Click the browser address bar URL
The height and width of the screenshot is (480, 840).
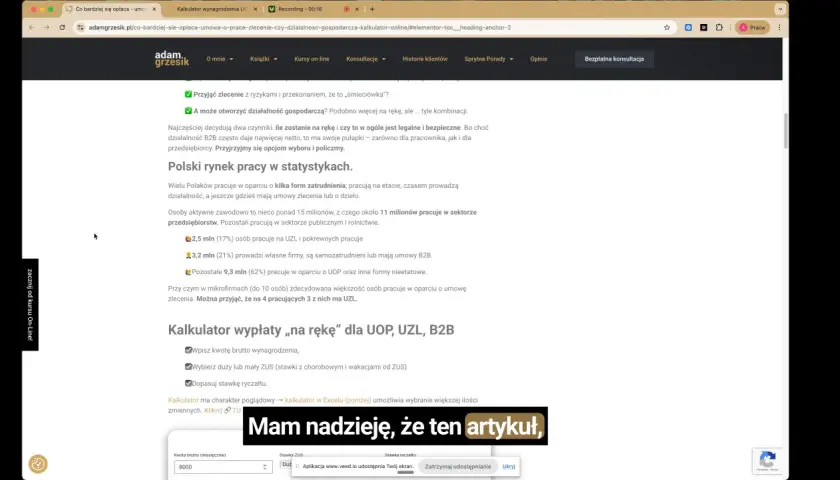click(300, 27)
